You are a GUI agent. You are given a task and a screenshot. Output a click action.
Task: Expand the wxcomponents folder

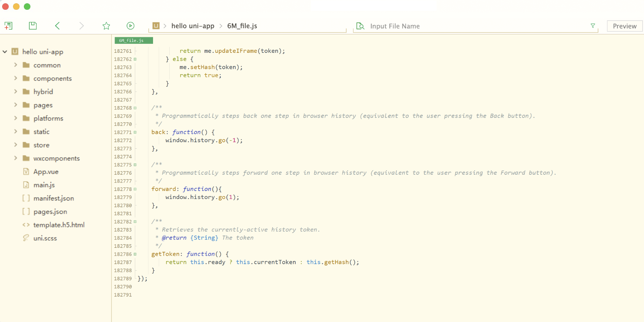16,158
